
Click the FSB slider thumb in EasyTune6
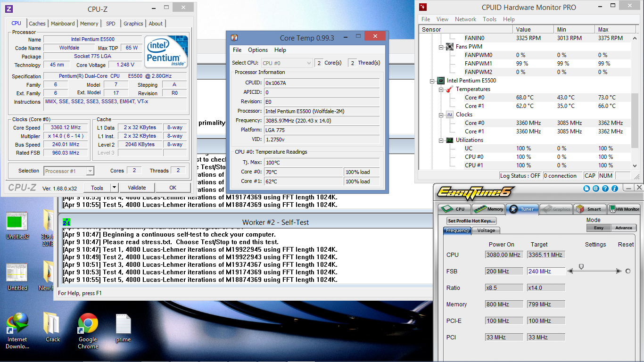click(581, 267)
